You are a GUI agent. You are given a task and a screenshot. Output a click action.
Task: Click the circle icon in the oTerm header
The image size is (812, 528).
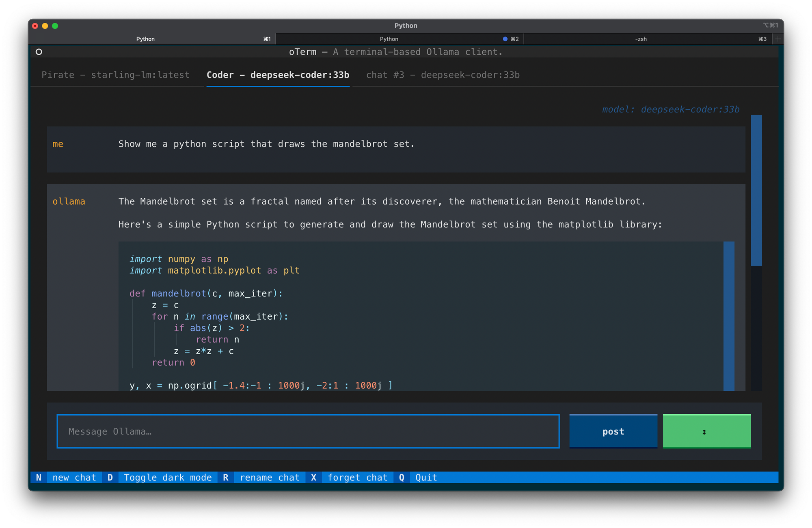coord(39,52)
